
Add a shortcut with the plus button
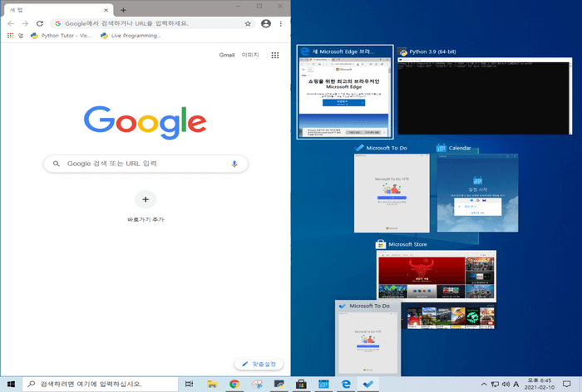point(145,199)
